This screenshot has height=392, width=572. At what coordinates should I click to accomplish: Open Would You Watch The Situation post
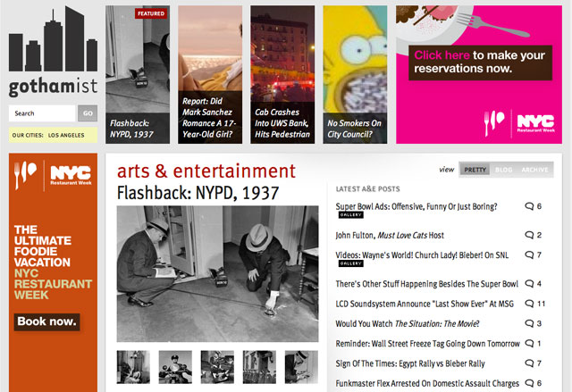click(408, 323)
